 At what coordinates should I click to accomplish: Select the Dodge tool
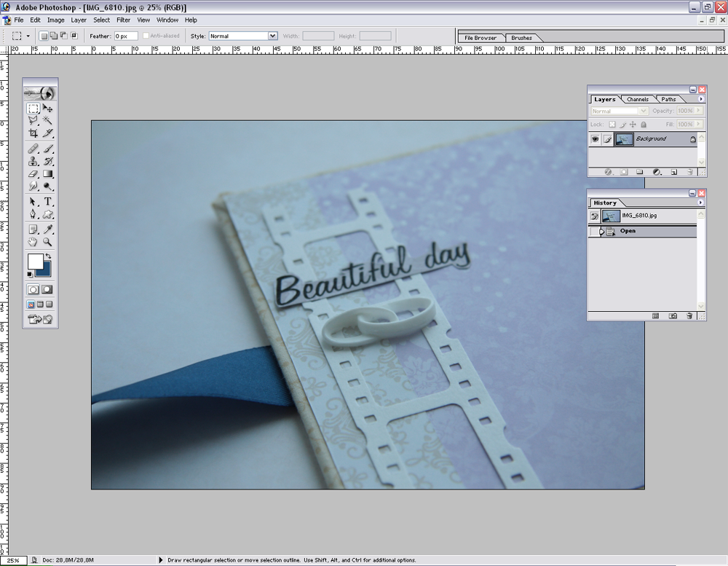[x=47, y=186]
